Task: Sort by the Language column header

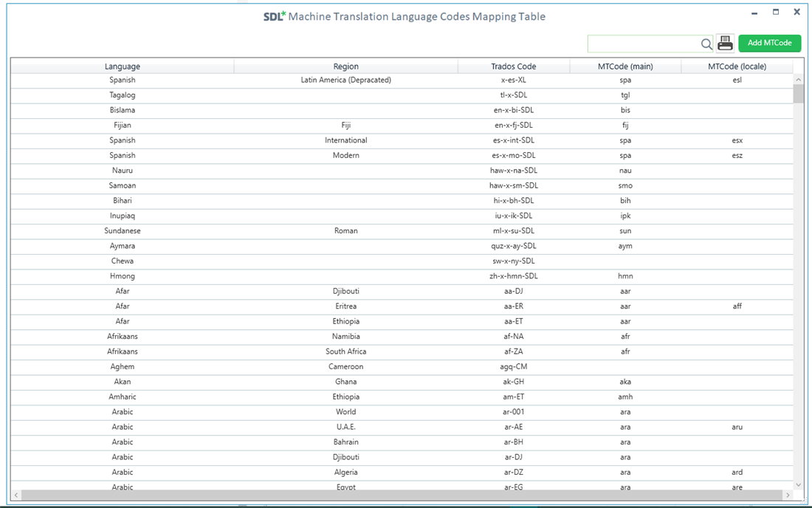Action: [123, 66]
